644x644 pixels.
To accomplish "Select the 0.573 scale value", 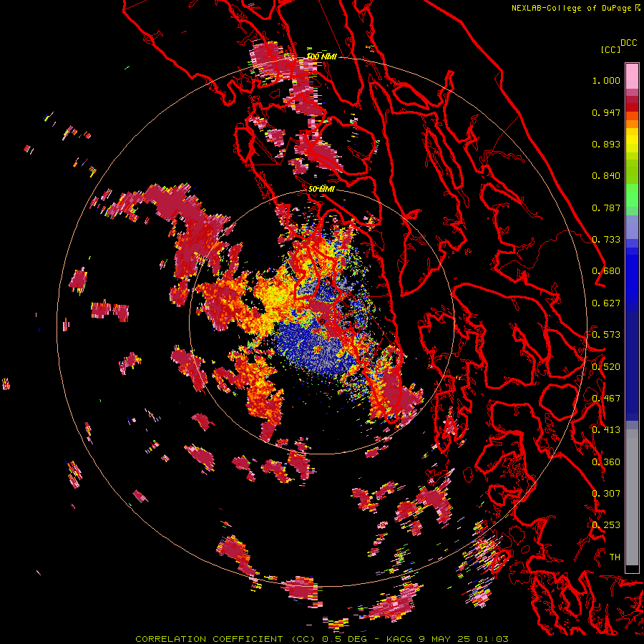I will (606, 335).
